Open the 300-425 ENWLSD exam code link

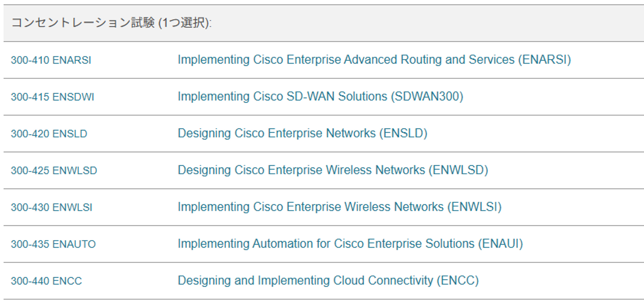(54, 171)
